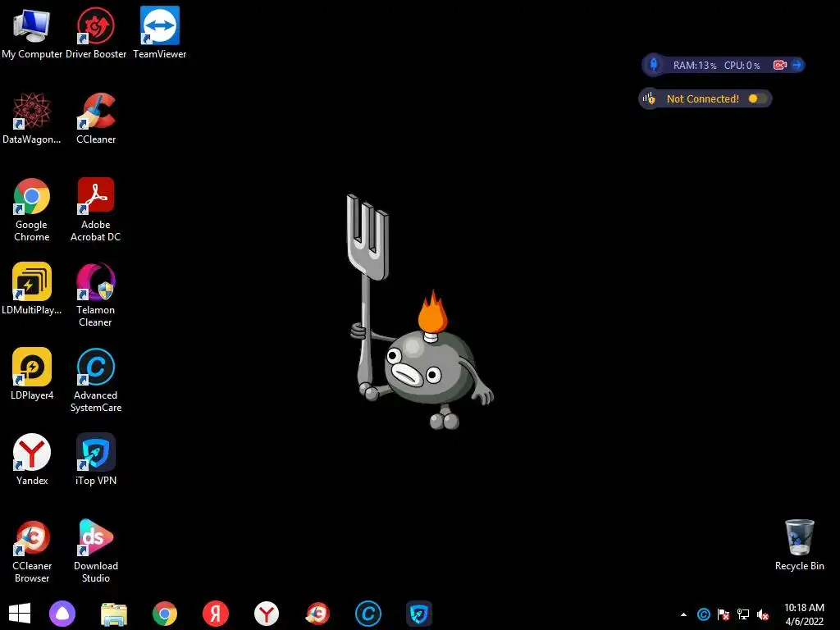Viewport: 840px width, 630px height.
Task: Toggle the VPN connection switch on
Action: pyautogui.click(x=756, y=98)
